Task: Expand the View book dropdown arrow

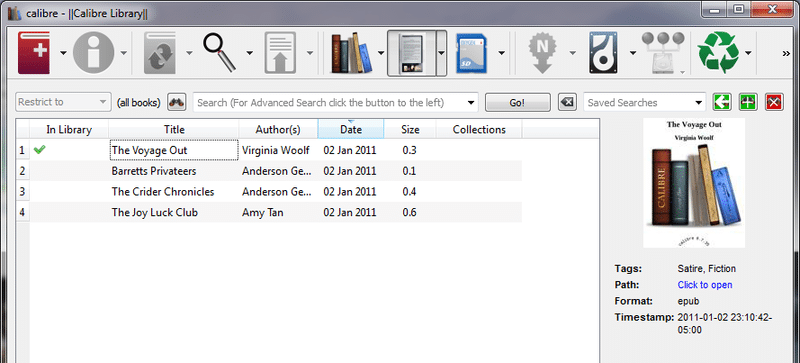Action: click(249, 53)
